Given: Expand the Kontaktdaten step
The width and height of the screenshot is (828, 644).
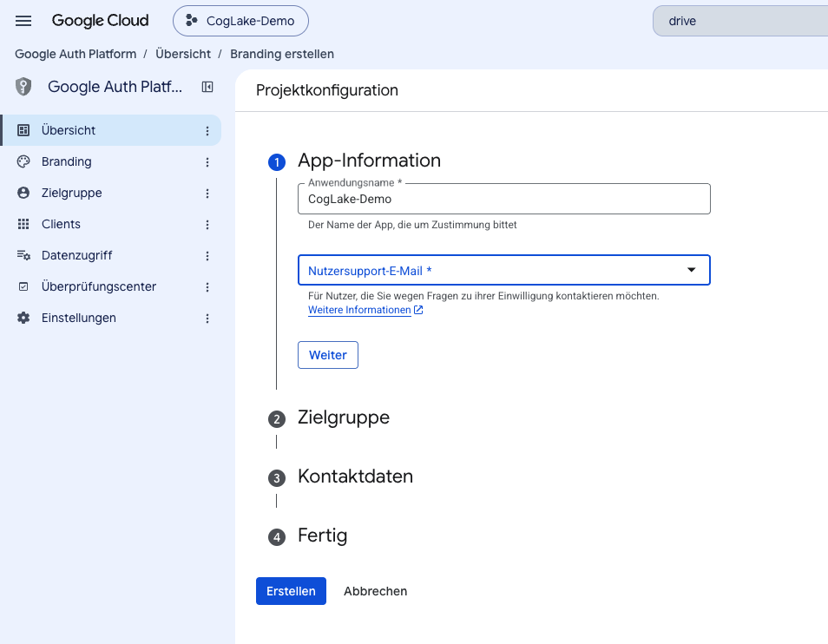Looking at the screenshot, I should pyautogui.click(x=355, y=476).
